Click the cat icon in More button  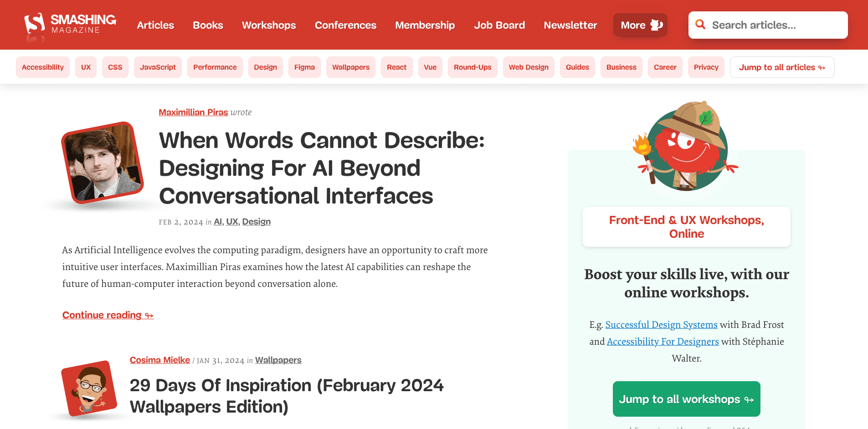[x=656, y=25]
